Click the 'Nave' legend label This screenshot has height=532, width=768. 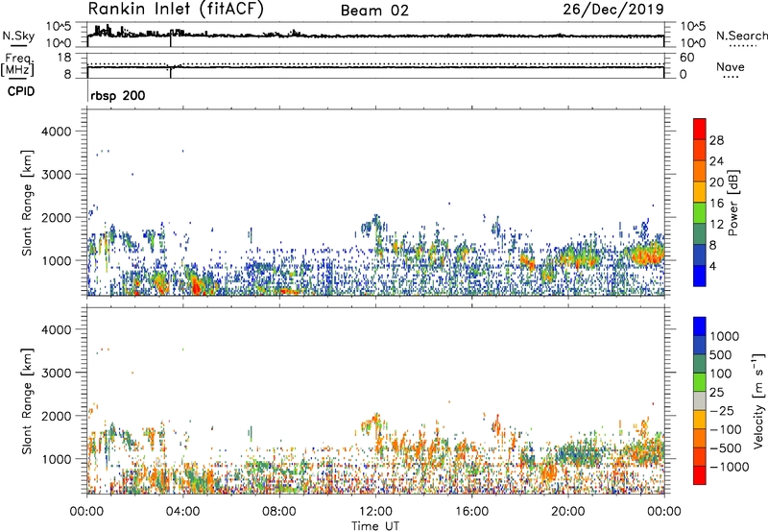[730, 66]
